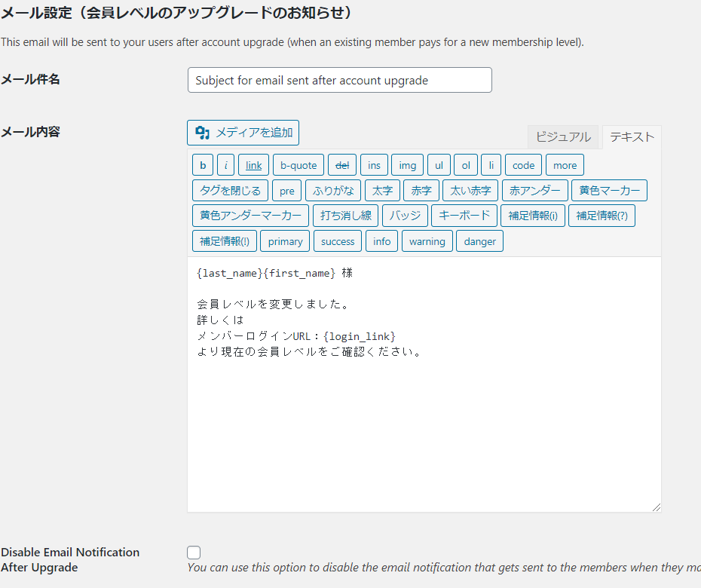Click the li list item quicktag
701x588 pixels.
491,165
